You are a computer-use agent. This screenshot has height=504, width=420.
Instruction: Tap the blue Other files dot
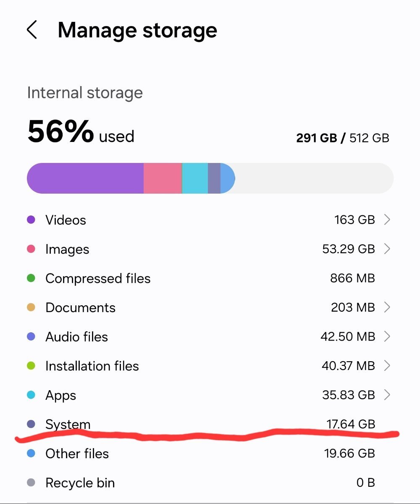click(x=31, y=454)
